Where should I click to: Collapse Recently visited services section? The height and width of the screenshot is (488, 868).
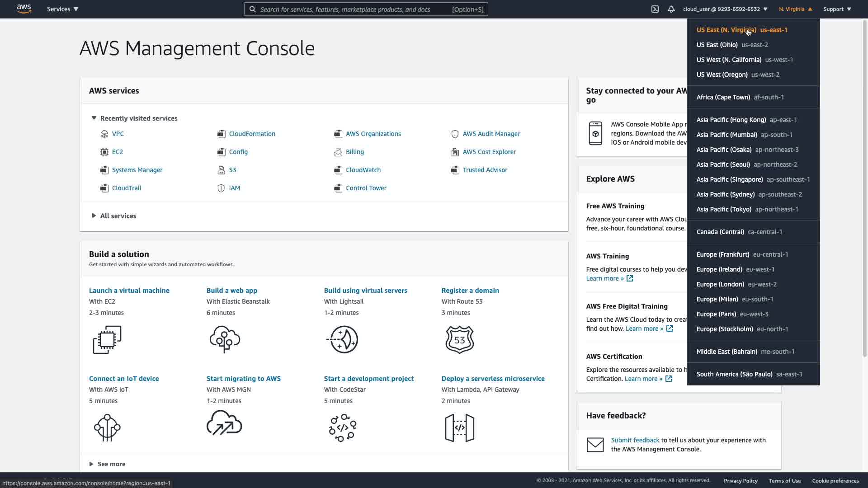[94, 118]
